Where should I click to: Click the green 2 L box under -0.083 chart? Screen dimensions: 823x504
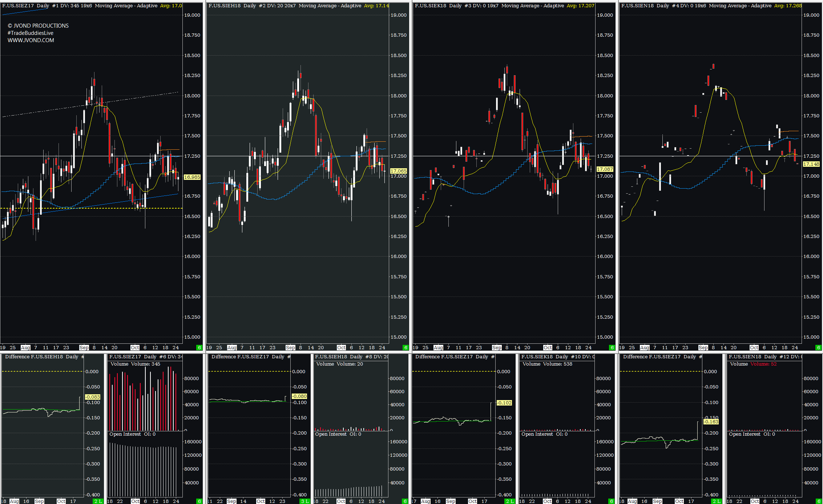[x=98, y=501]
